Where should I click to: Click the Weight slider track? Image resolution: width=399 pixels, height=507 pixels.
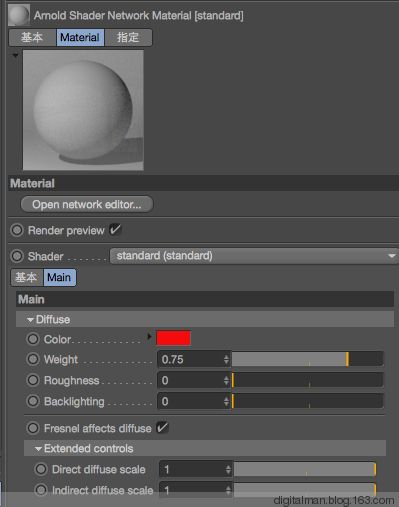[307, 359]
